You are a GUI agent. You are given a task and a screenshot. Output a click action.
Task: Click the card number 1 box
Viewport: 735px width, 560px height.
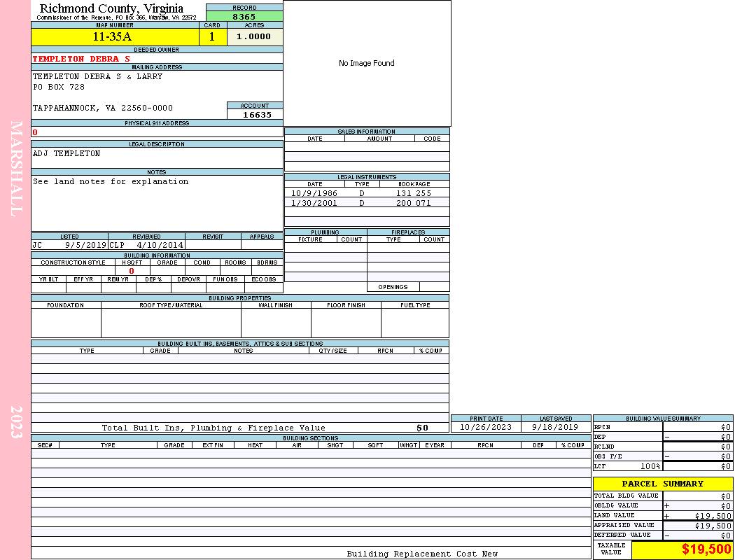[x=212, y=37]
